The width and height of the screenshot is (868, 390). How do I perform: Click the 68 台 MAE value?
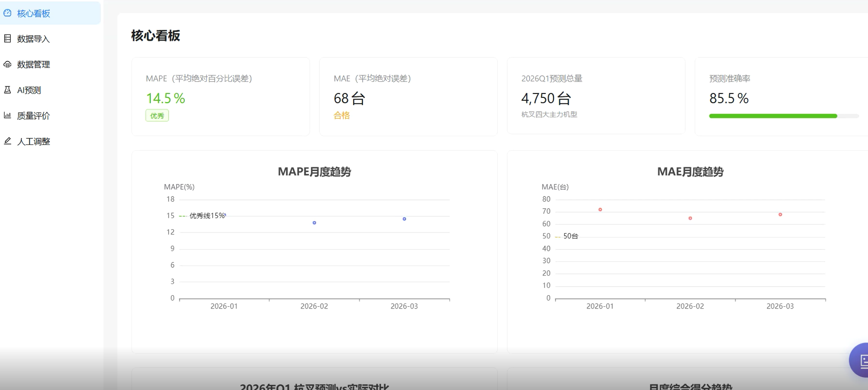tap(349, 98)
